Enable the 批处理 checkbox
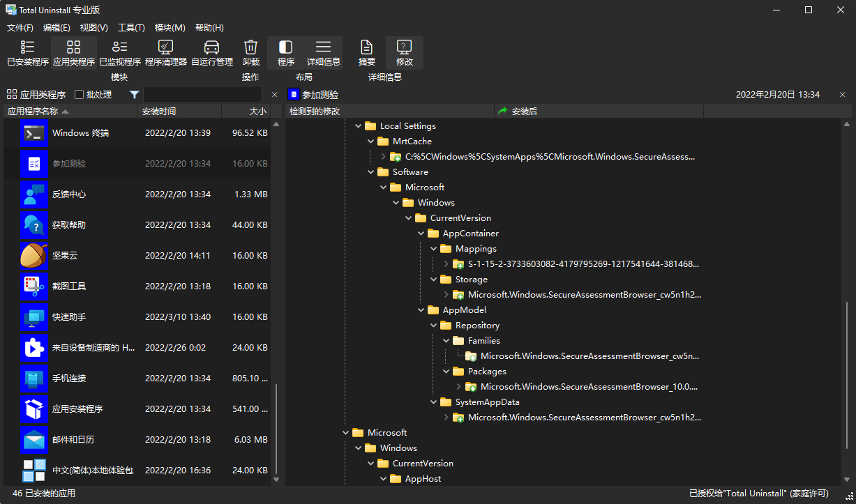Viewport: 856px width, 504px height. tap(80, 95)
